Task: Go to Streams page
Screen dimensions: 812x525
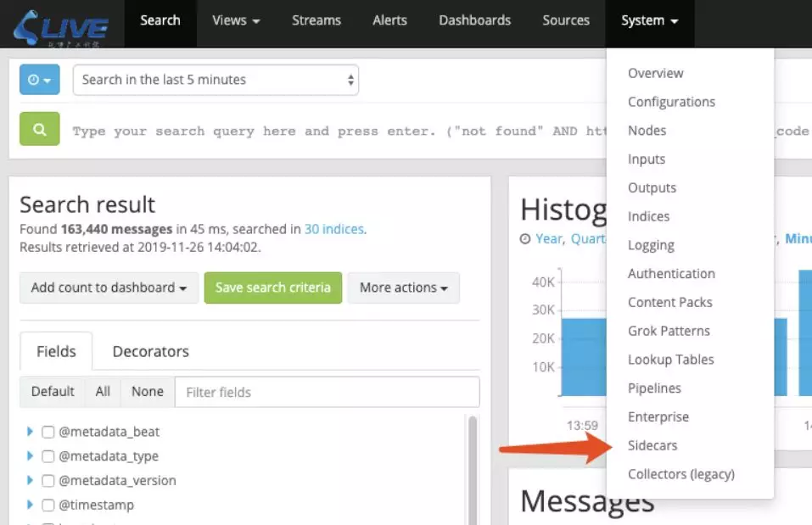Action: click(x=316, y=20)
